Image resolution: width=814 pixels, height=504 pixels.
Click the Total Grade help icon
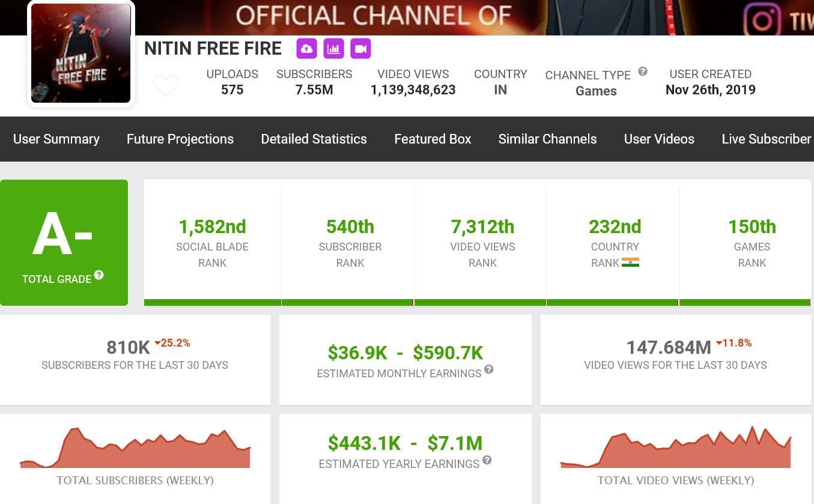click(x=99, y=275)
